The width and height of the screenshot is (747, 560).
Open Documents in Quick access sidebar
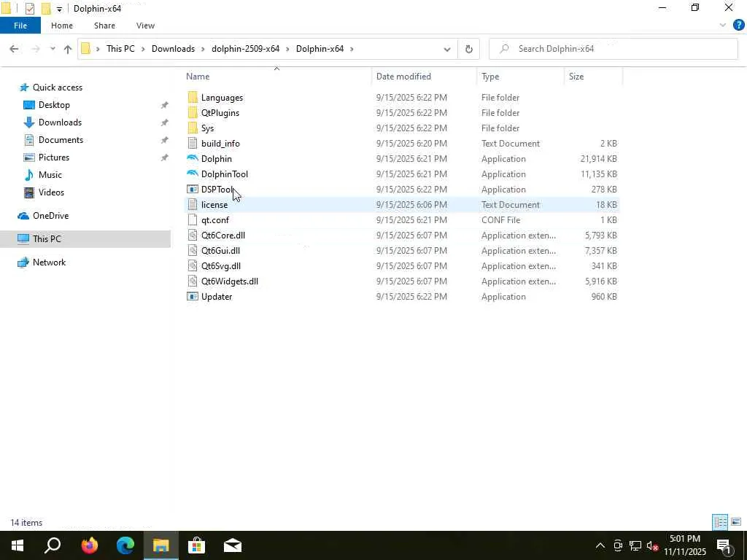61,139
